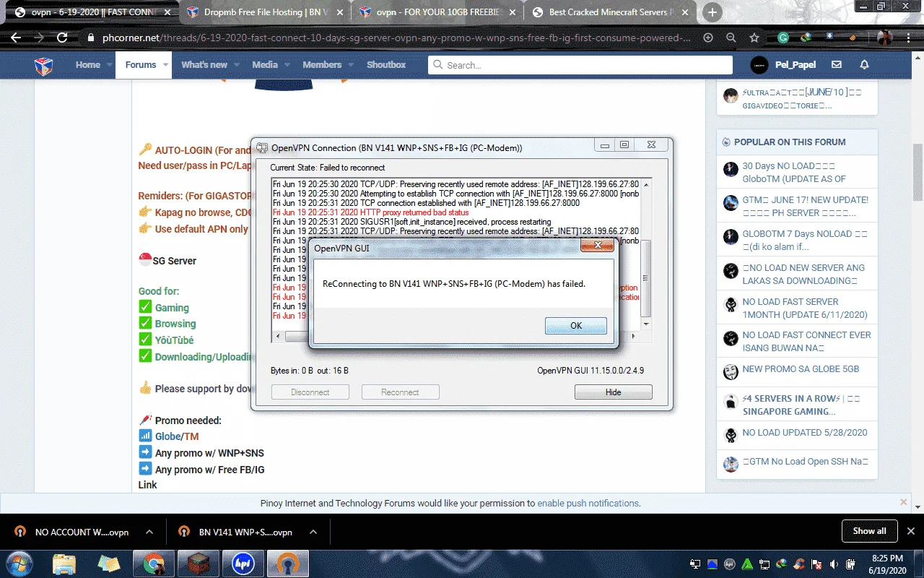Screen dimensions: 924x578
Task: Click Hide in the OpenVPN Connection window
Action: pos(613,392)
